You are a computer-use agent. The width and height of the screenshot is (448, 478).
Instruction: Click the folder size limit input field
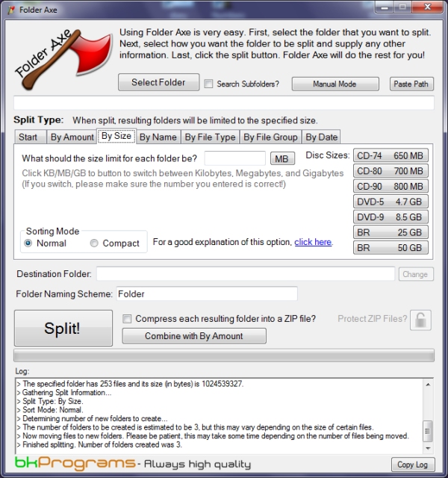(x=234, y=158)
